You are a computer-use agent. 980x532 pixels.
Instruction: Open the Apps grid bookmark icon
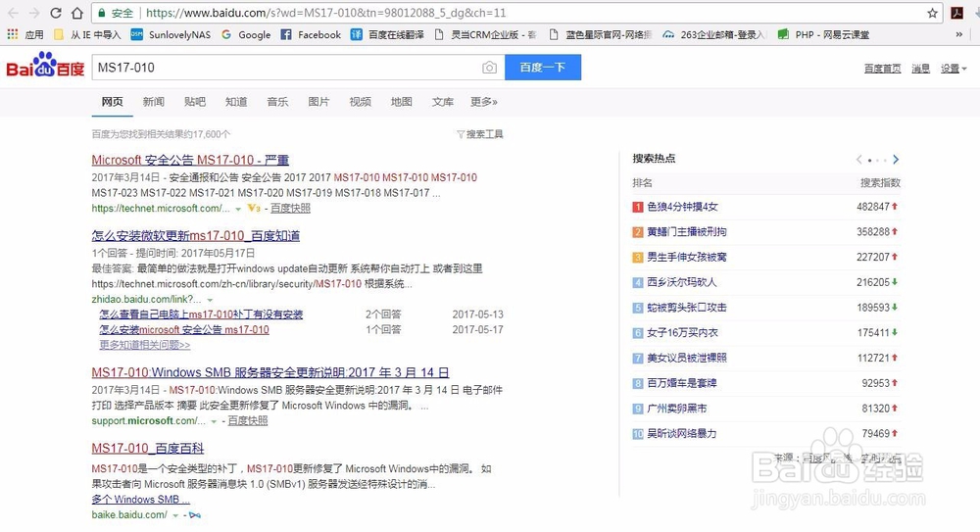point(13,34)
